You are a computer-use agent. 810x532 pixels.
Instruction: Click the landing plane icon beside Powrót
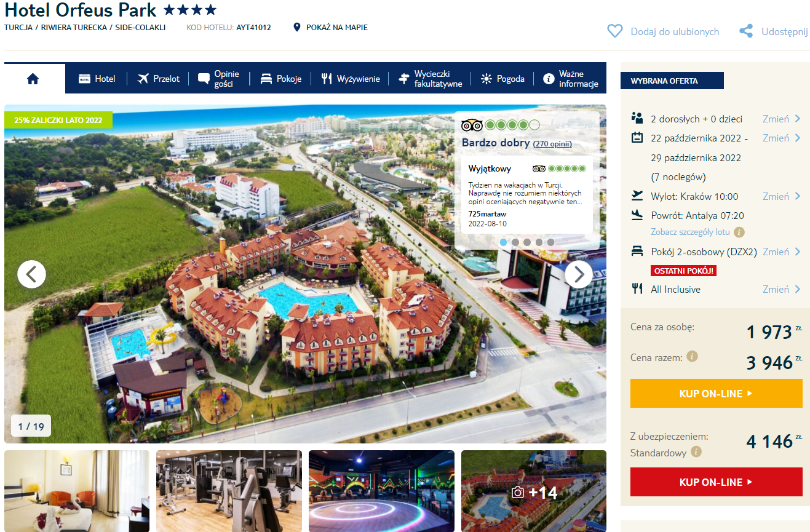click(637, 215)
